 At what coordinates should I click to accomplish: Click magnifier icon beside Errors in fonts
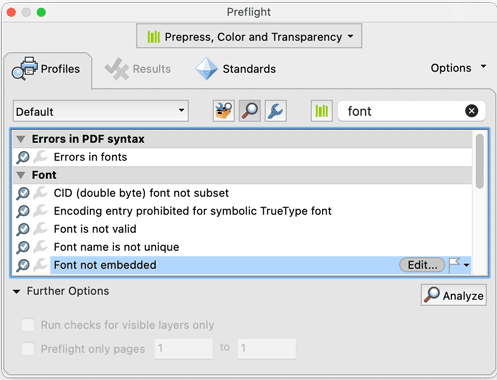pos(23,157)
